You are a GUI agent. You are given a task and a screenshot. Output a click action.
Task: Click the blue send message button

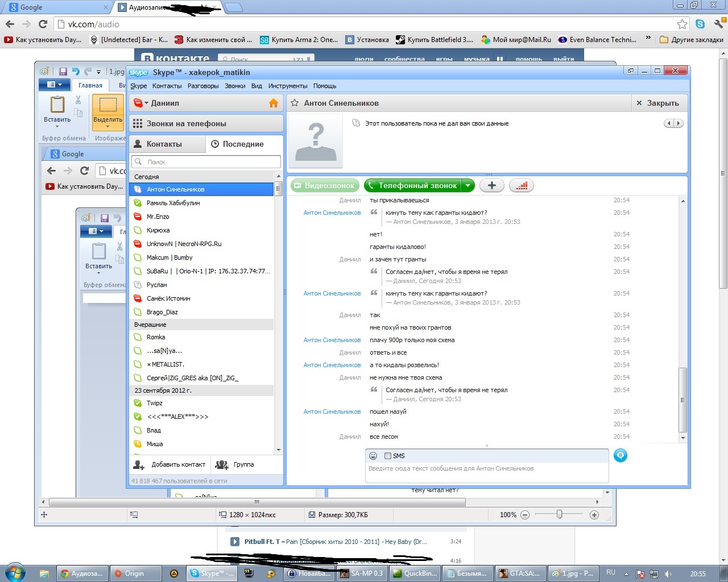coord(621,455)
